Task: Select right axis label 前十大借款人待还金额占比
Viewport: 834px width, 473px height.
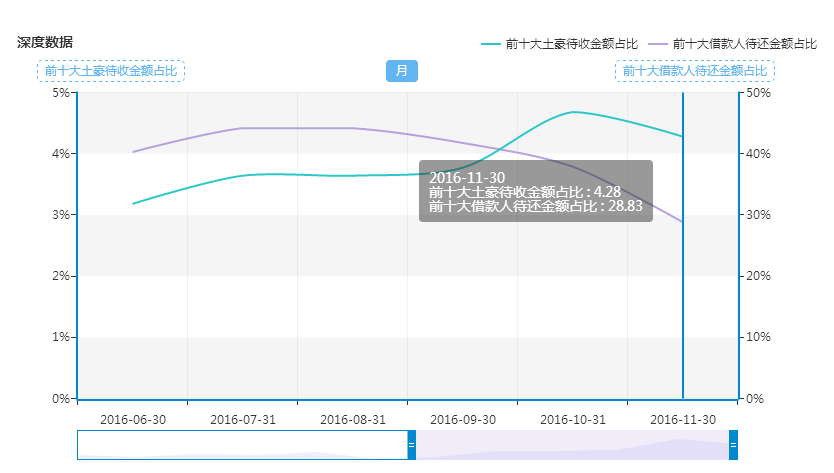Action: pyautogui.click(x=695, y=71)
